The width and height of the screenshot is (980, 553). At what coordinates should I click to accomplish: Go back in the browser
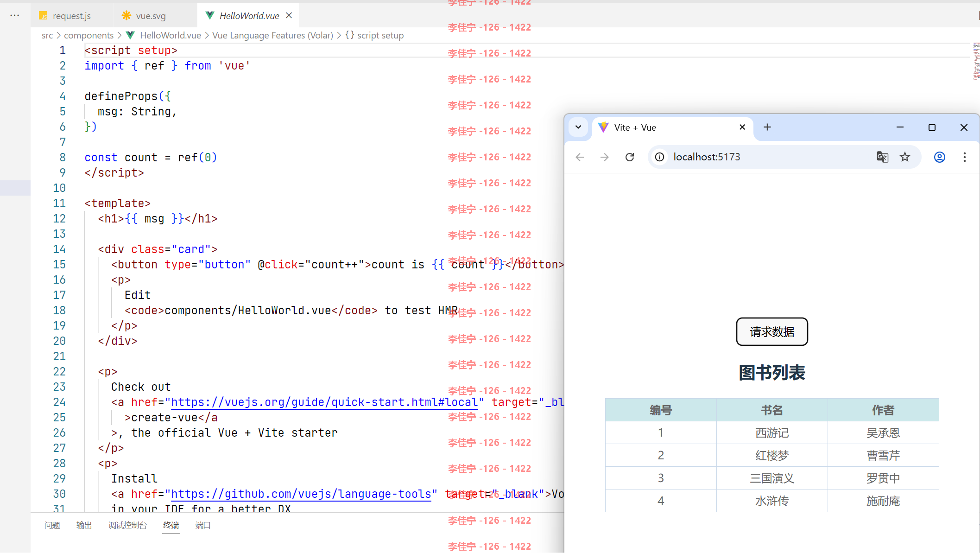[580, 157]
